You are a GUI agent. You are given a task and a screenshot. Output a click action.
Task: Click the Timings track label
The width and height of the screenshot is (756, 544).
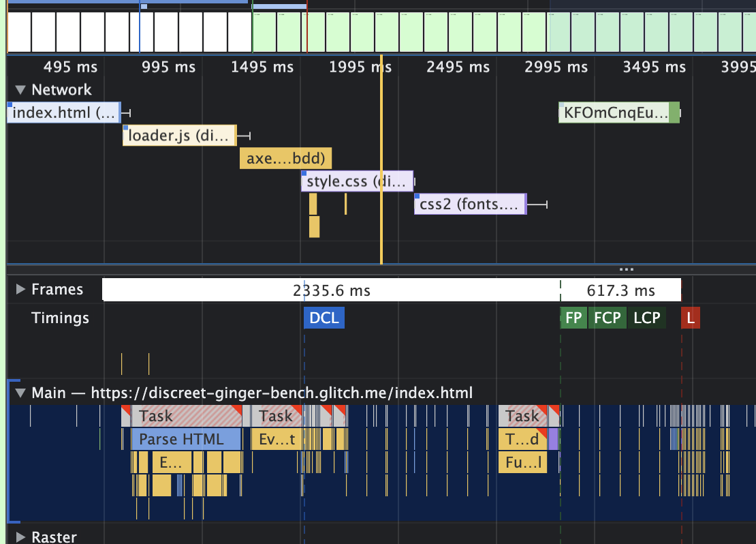click(x=60, y=318)
